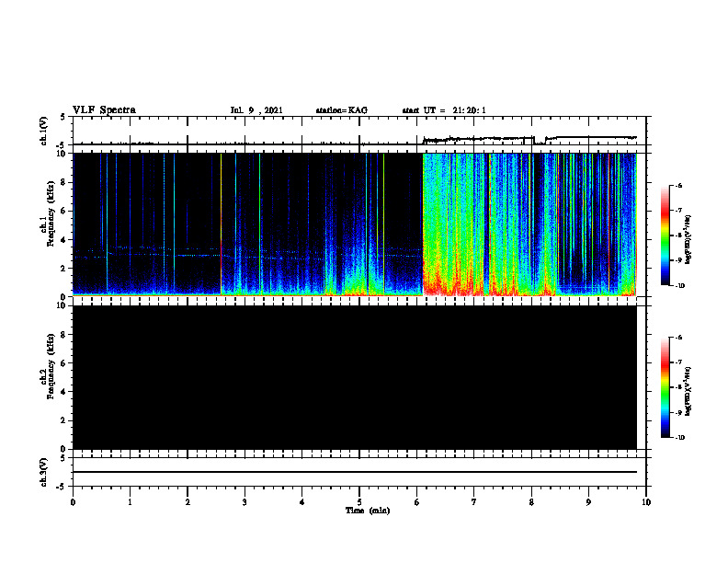Click the "station=KAG" header text
The height and width of the screenshot is (563, 728).
(341, 110)
